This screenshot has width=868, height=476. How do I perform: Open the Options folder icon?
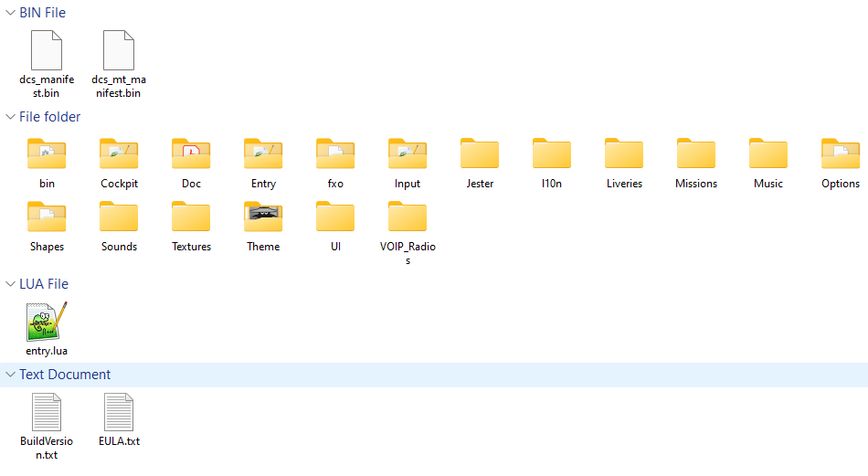(x=841, y=153)
